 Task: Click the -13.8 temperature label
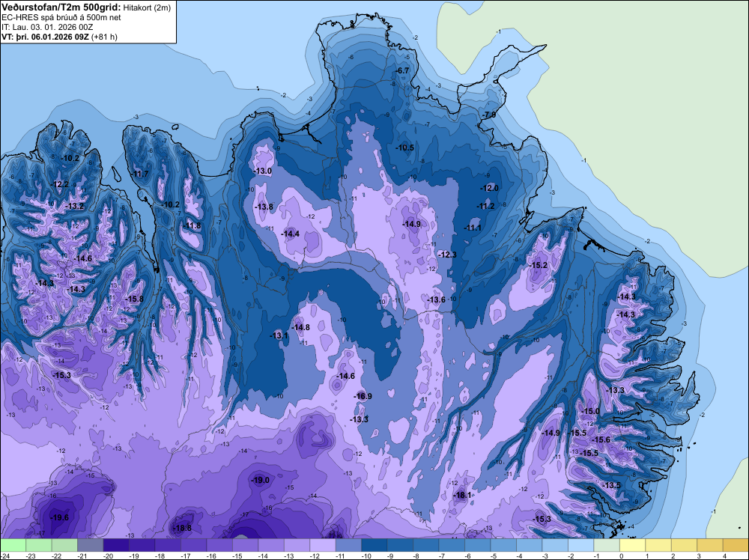coord(264,207)
